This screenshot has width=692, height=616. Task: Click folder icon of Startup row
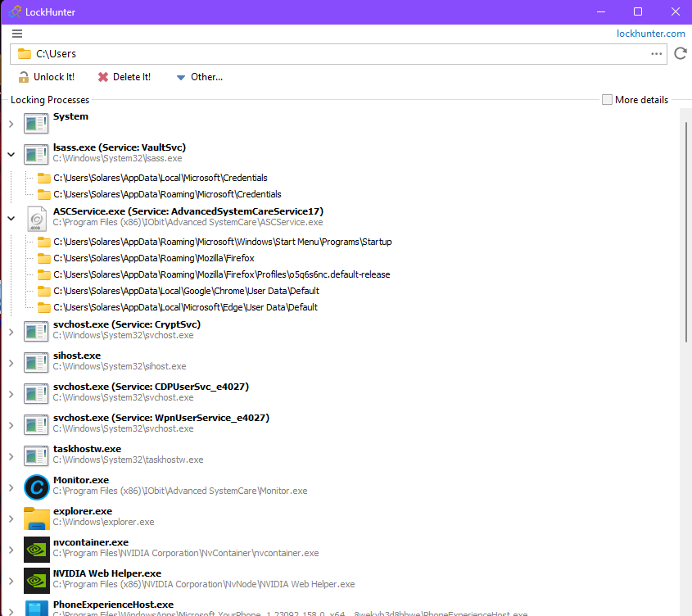[43, 242]
